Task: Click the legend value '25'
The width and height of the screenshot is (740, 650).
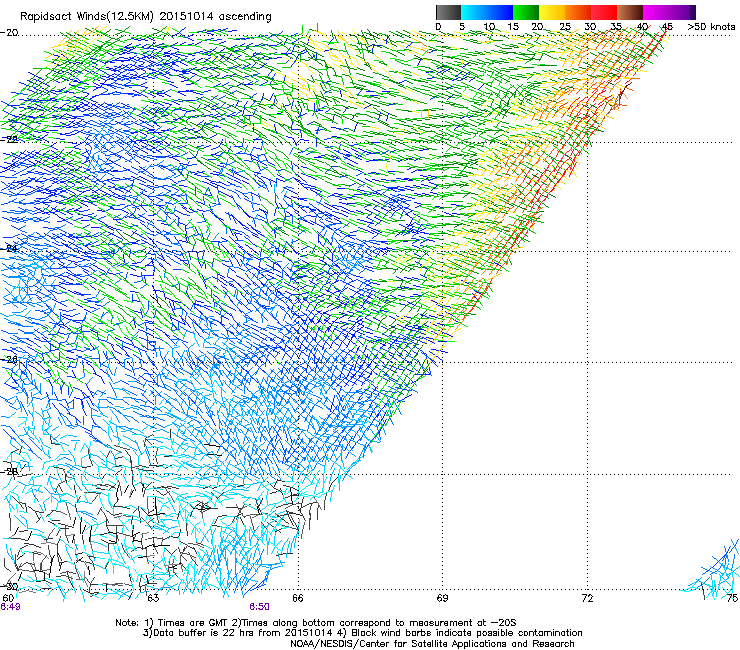Action: click(565, 26)
